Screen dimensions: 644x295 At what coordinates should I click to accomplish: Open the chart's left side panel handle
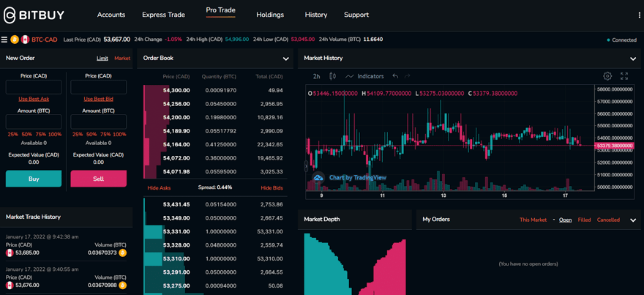[306, 166]
